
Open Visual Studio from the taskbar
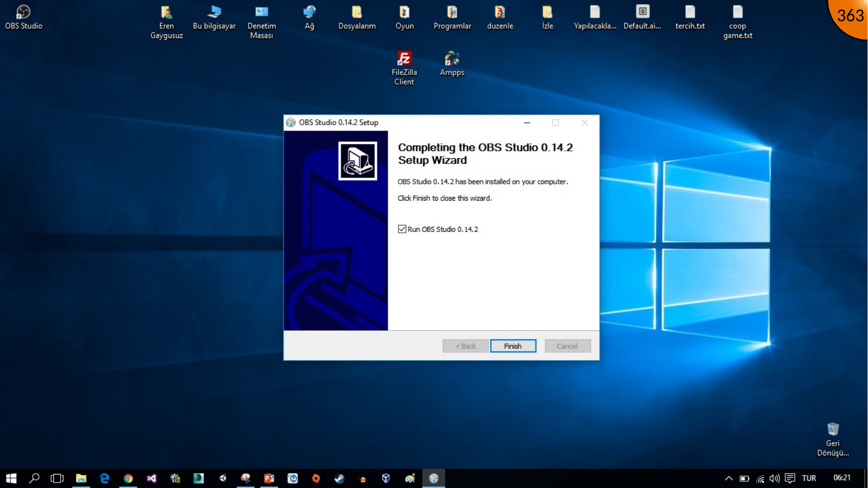pyautogui.click(x=151, y=478)
